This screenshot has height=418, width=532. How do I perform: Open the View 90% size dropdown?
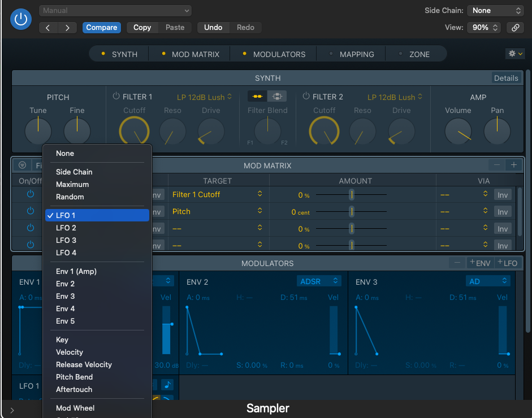click(x=484, y=28)
